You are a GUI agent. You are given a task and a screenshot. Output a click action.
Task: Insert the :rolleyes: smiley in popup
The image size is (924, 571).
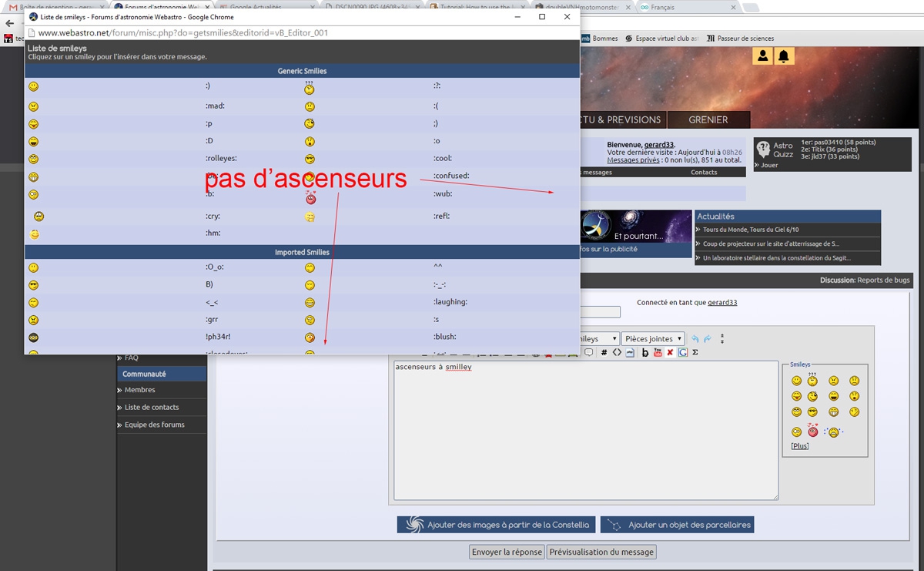click(x=33, y=160)
